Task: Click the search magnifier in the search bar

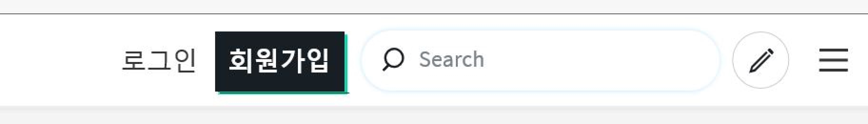Action: [x=393, y=59]
